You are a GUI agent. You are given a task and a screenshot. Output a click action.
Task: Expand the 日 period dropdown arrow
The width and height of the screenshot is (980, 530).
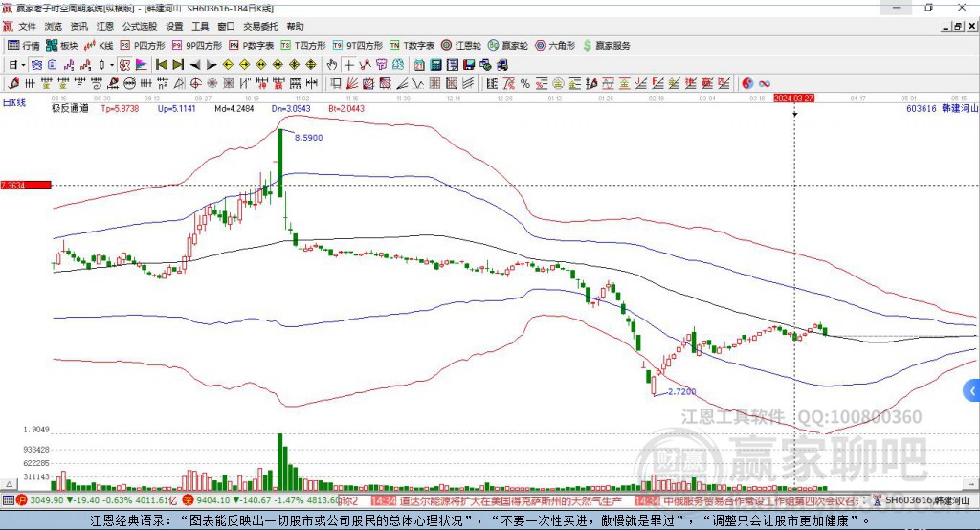tap(24, 65)
